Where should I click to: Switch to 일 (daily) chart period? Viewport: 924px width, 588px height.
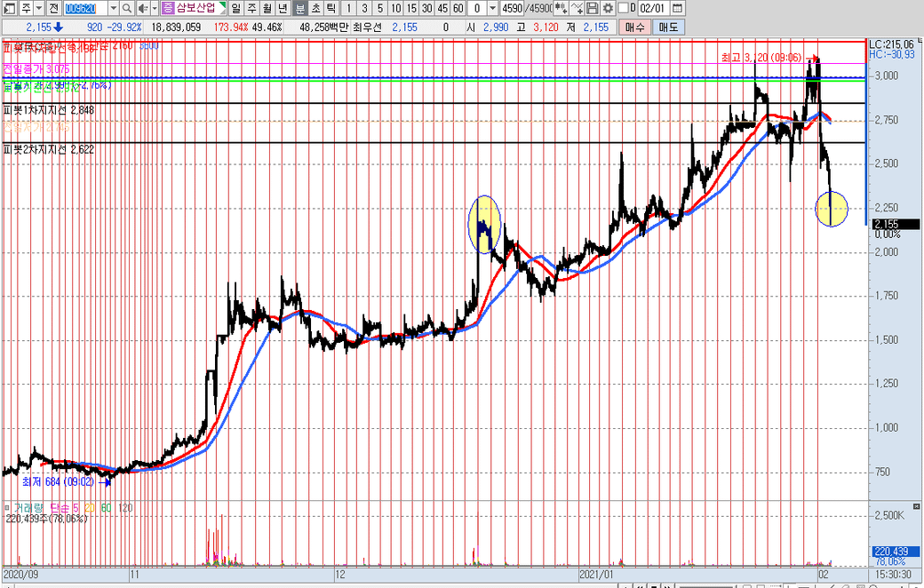click(235, 8)
